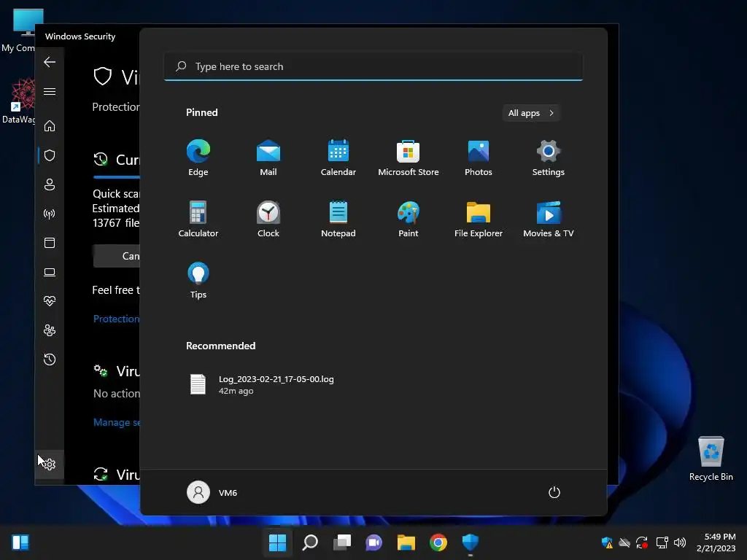This screenshot has height=560, width=747.
Task: Open network status from system tray
Action: pos(662,542)
